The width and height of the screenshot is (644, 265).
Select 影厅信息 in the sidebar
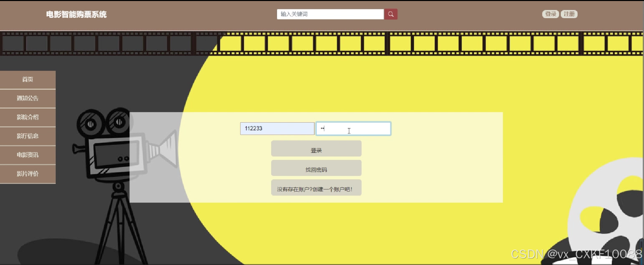point(28,136)
